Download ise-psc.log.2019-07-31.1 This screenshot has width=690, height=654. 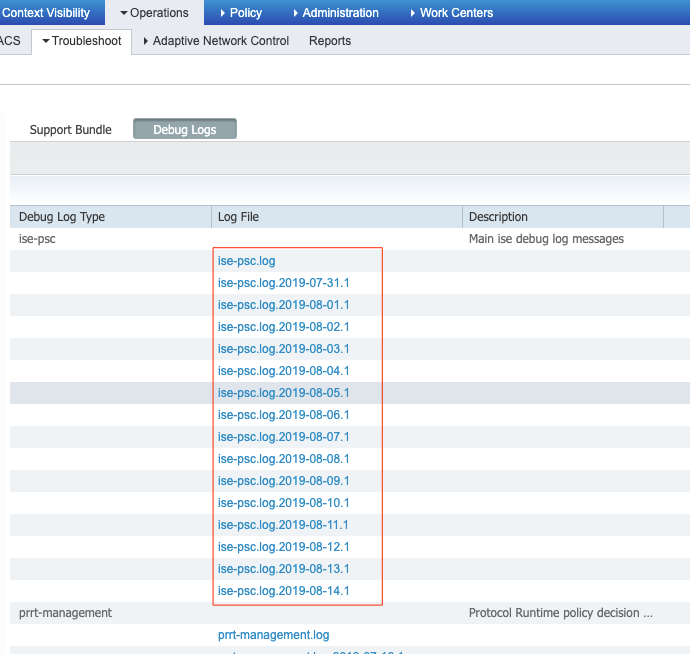click(283, 283)
